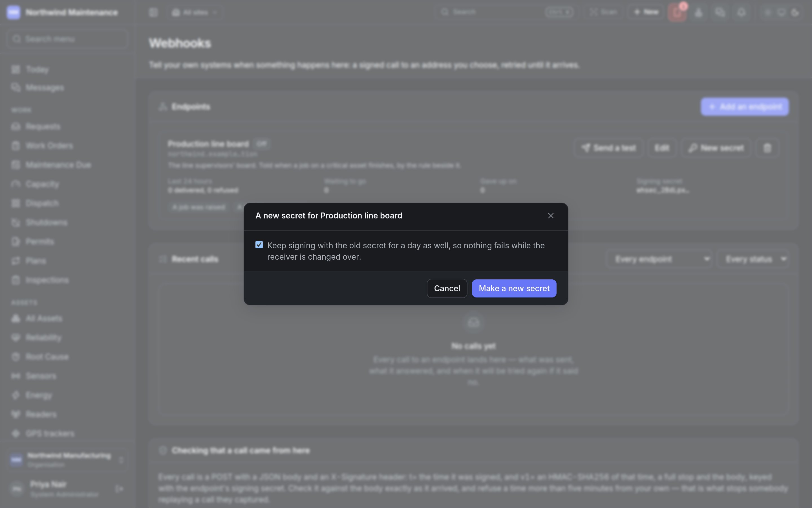Open Work Orders in the sidebar
This screenshot has height=508, width=812.
pyautogui.click(x=67, y=146)
